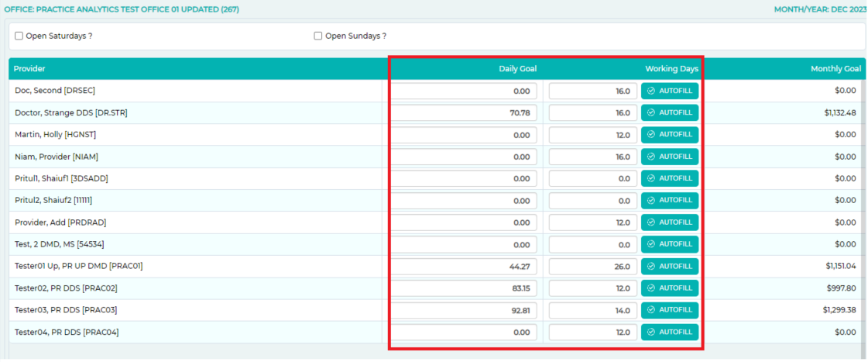868x362 pixels.
Task: Click Daily Goal field showing 92.81
Action: pos(463,310)
